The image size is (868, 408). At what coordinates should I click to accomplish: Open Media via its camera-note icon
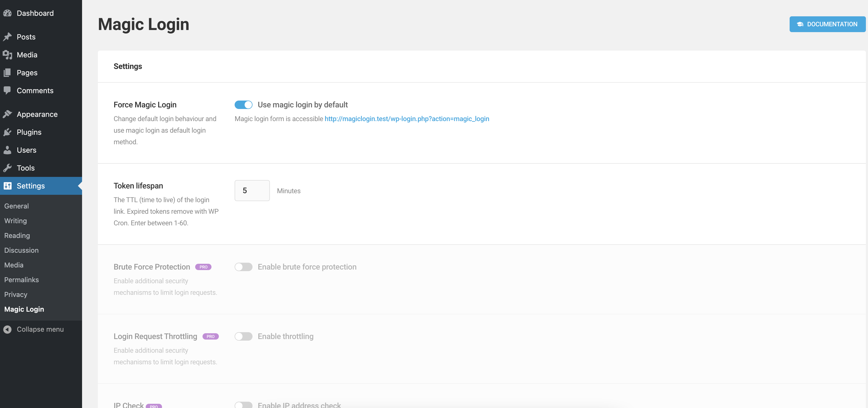click(x=7, y=55)
